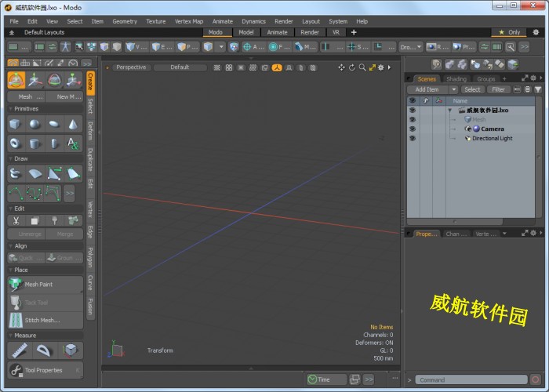Open the Geometry menu
The height and width of the screenshot is (392, 549).
tap(125, 21)
